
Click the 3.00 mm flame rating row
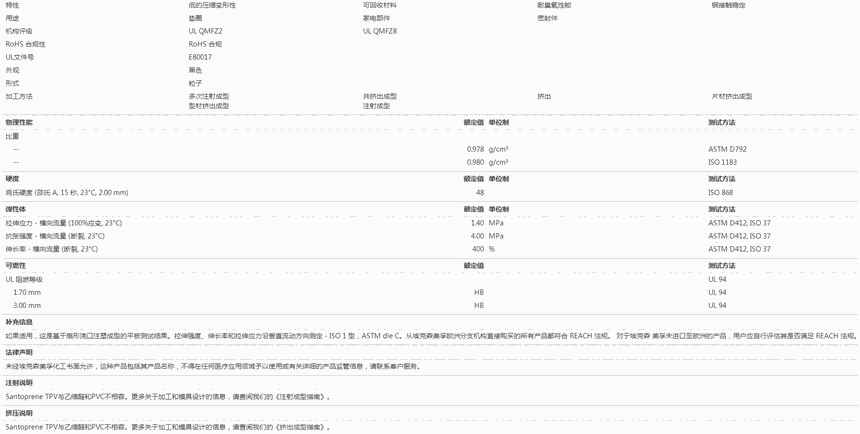pyautogui.click(x=27, y=306)
